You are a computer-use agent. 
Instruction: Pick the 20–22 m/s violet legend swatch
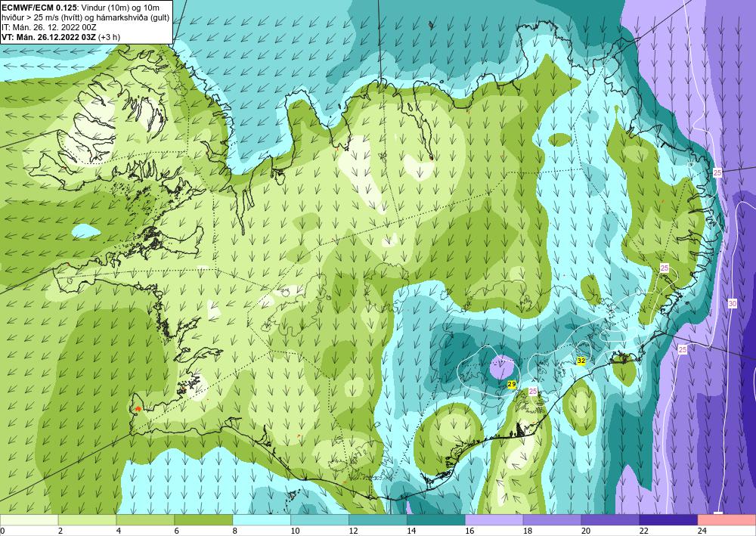pos(610,520)
